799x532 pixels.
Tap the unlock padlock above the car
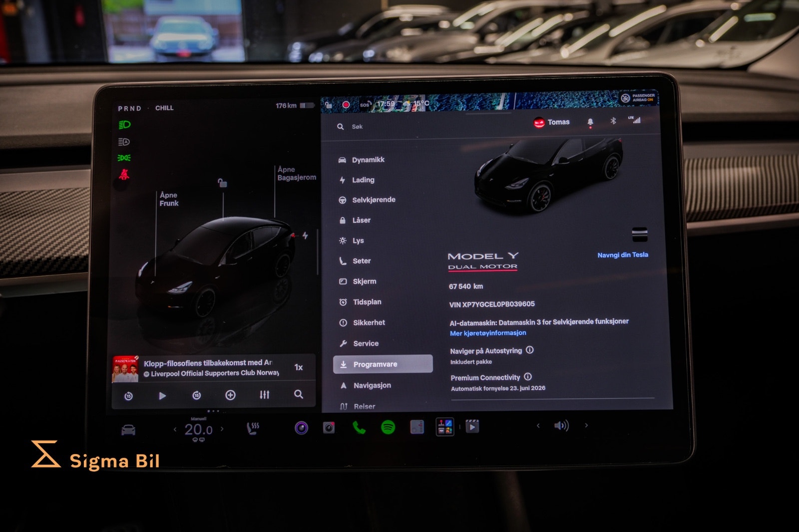click(x=222, y=183)
